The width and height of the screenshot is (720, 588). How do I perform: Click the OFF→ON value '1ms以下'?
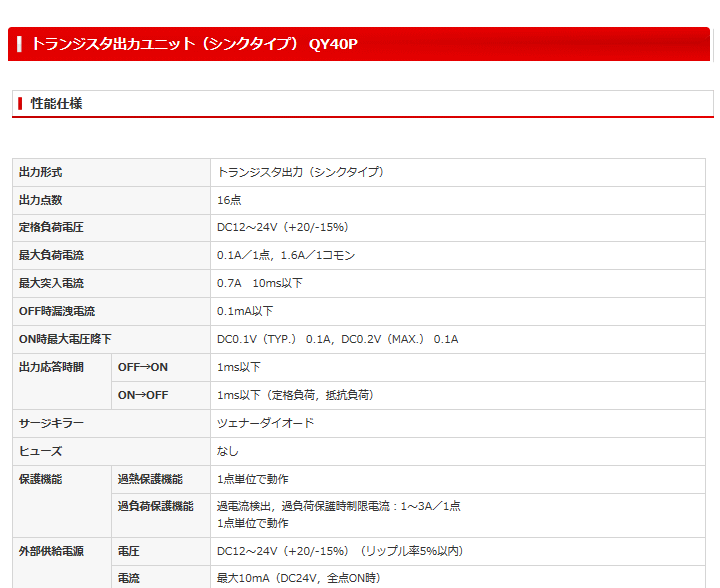click(239, 367)
